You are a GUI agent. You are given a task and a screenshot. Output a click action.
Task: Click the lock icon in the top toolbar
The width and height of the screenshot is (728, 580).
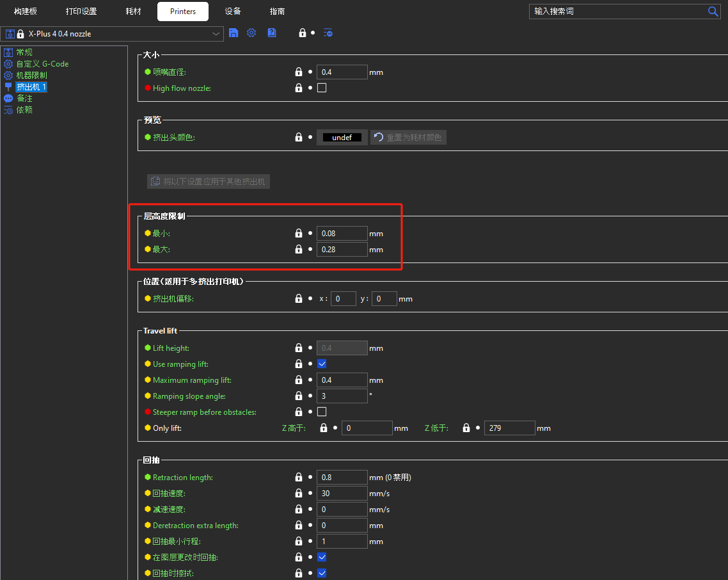(302, 33)
